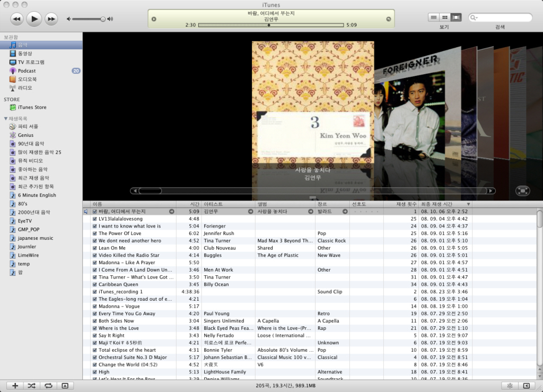The image size is (543, 392).
Task: Click arrow next to album 사랑을 놓치다
Action: coord(311,212)
